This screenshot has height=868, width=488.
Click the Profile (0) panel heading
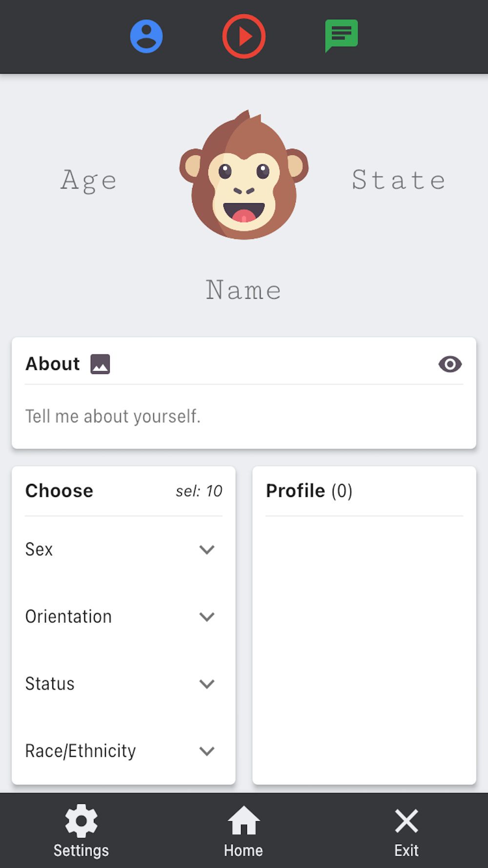click(x=309, y=491)
